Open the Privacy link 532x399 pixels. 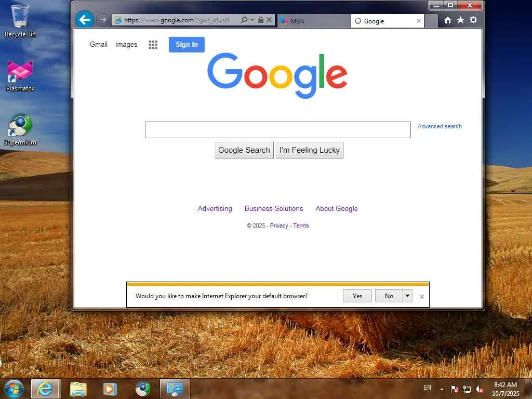(279, 225)
